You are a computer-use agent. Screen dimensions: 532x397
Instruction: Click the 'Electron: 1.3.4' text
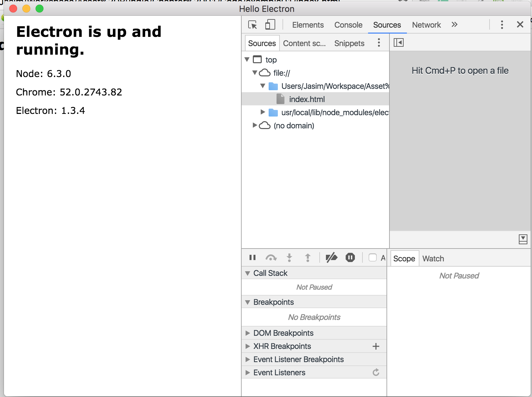point(50,111)
